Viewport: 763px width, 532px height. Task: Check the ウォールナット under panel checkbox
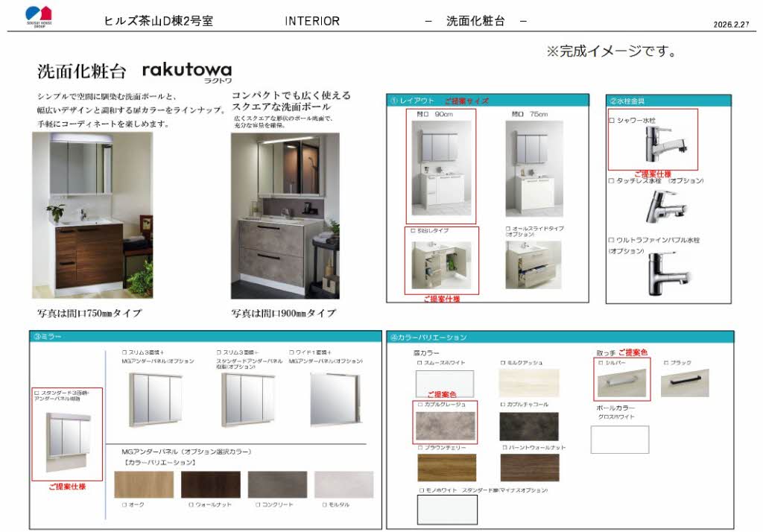coord(191,505)
